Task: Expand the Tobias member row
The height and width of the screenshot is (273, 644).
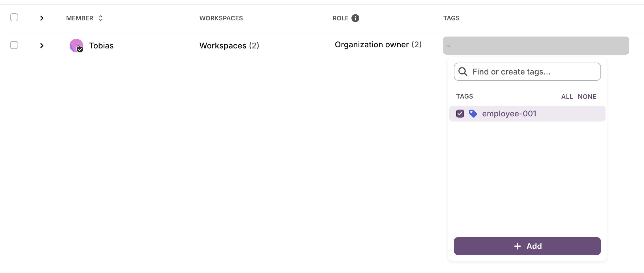Action: pos(42,46)
